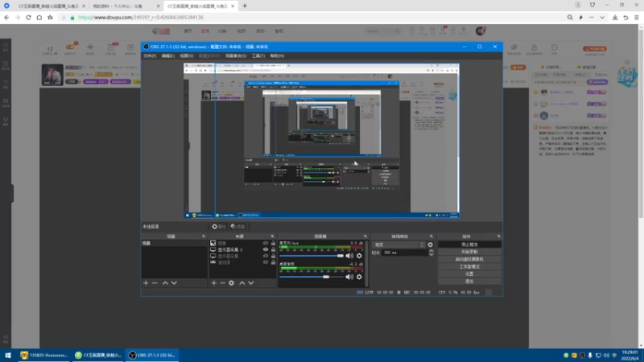The width and height of the screenshot is (644, 362).
Task: Click 退出 button in OBS Controls
Action: tap(469, 281)
